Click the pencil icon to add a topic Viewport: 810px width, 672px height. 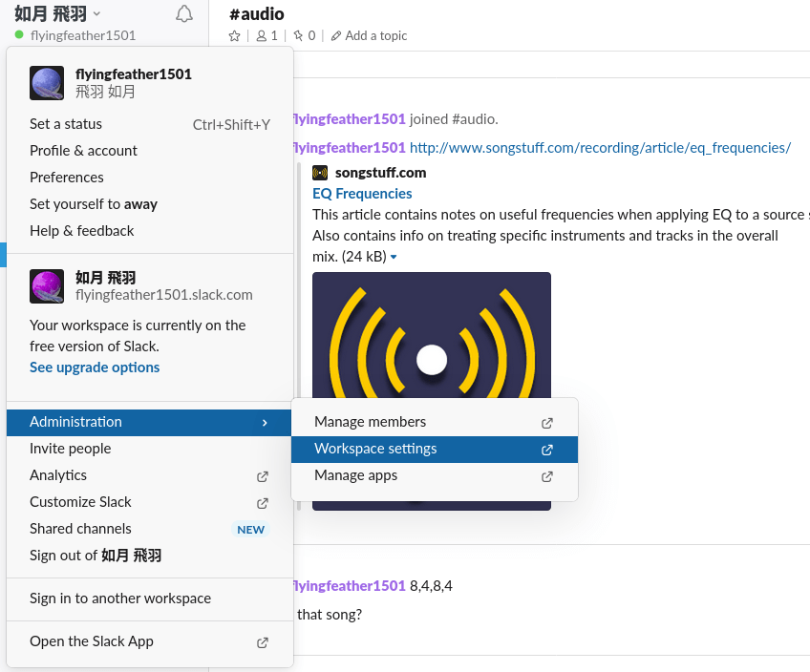click(x=336, y=35)
